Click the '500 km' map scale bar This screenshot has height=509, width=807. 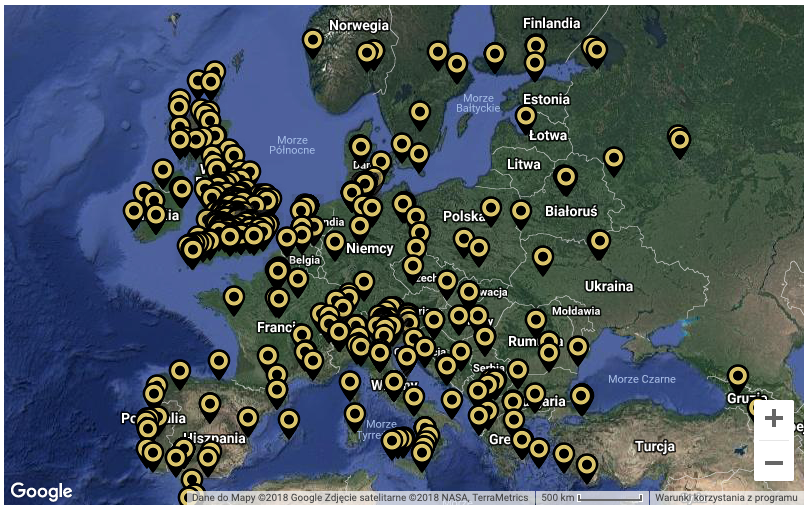(x=591, y=498)
